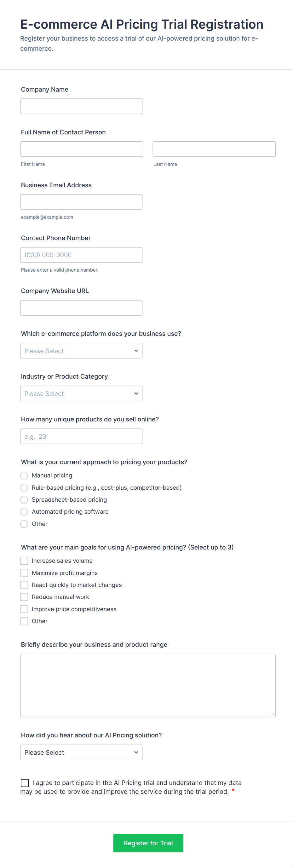The width and height of the screenshot is (293, 868).
Task: Open the e-commerce platform dropdown
Action: pos(81,350)
